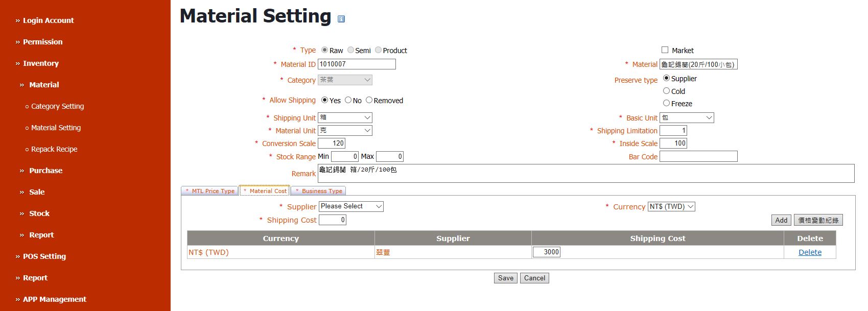
Task: Click the Bar Code field
Action: [698, 156]
